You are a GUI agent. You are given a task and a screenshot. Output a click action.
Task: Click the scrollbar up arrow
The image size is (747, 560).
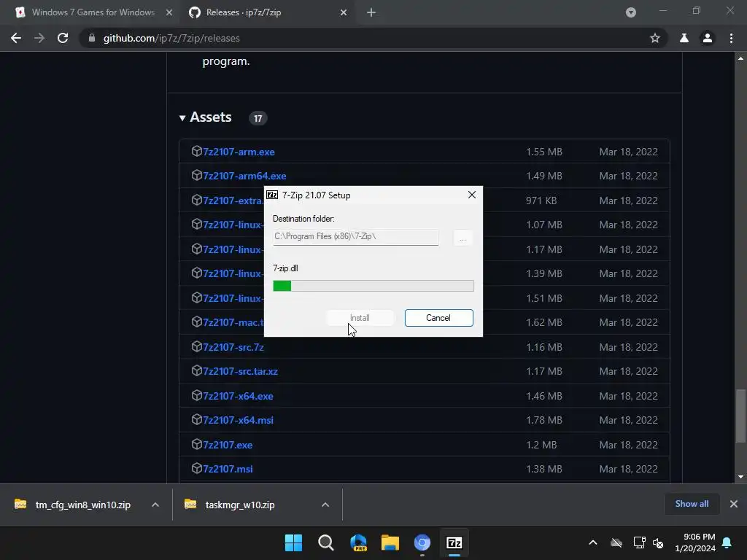click(x=740, y=58)
